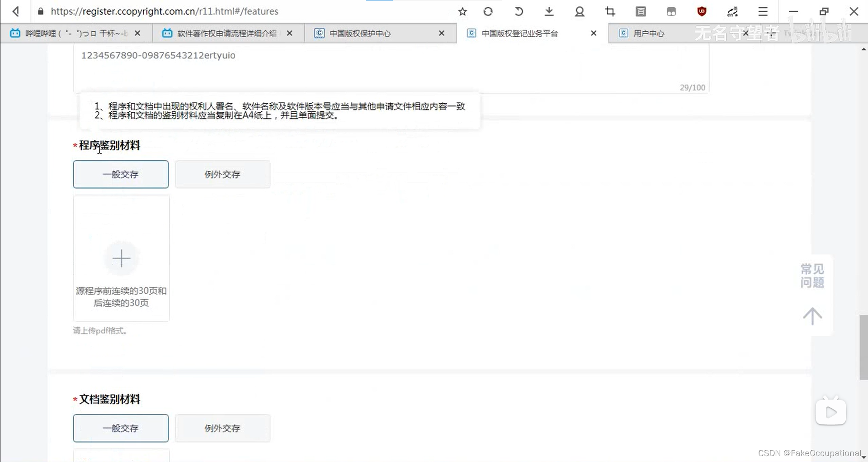Click the lock icon in address bar
The width and height of the screenshot is (868, 462).
coord(41,11)
